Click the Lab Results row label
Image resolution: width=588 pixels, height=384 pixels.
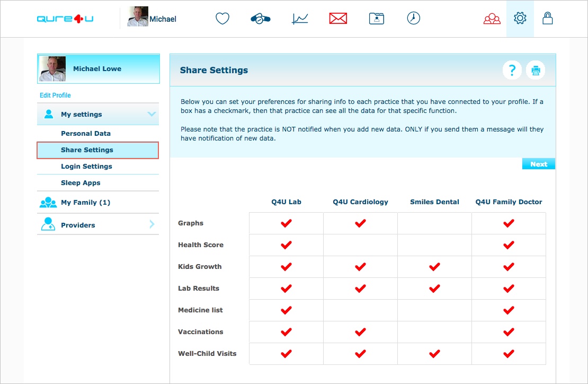pyautogui.click(x=198, y=289)
